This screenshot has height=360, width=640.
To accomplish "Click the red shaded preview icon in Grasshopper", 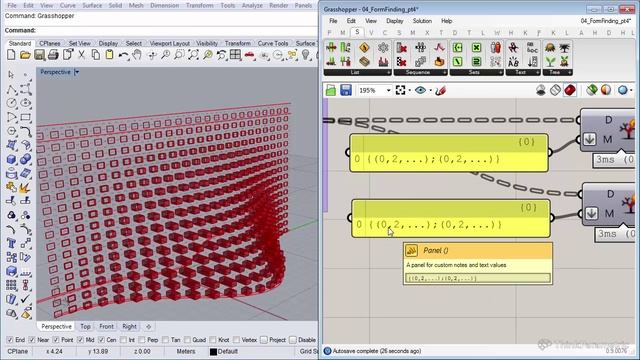I will click(570, 90).
